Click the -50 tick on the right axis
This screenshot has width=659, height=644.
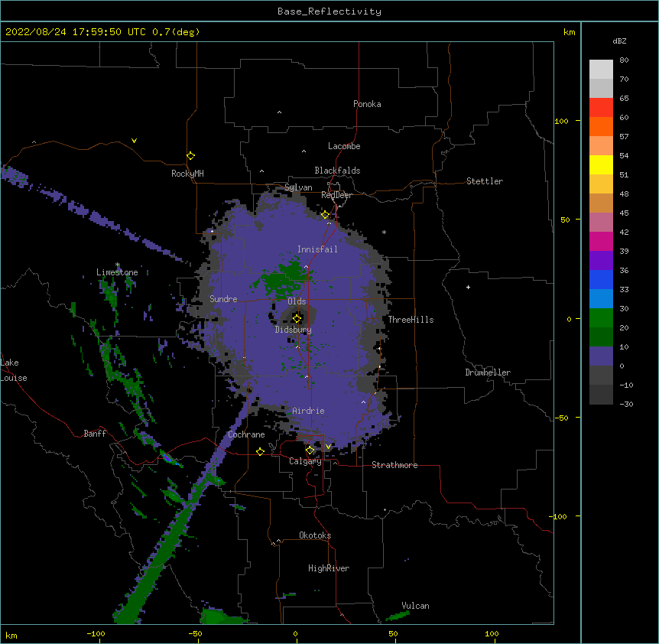tap(561, 418)
